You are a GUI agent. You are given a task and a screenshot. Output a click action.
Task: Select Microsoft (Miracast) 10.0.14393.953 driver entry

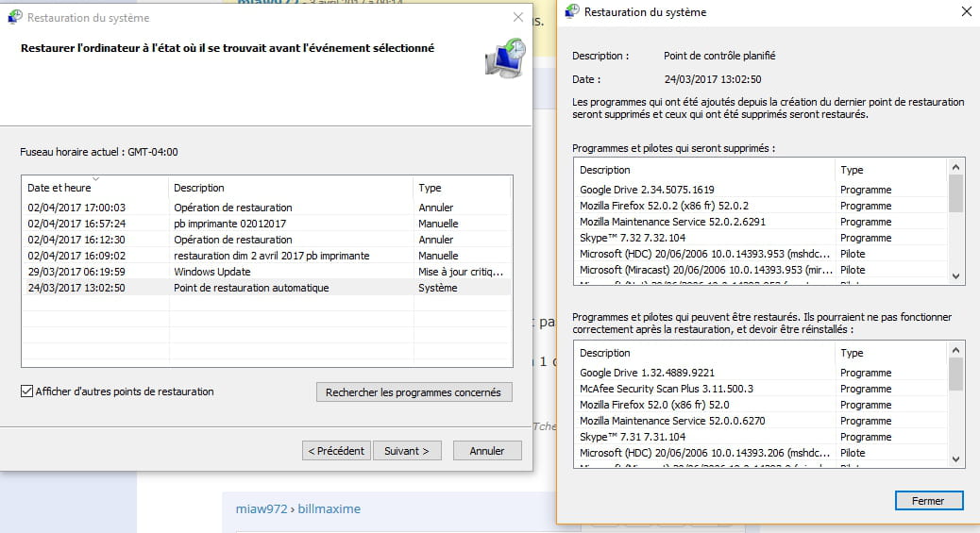click(x=761, y=270)
